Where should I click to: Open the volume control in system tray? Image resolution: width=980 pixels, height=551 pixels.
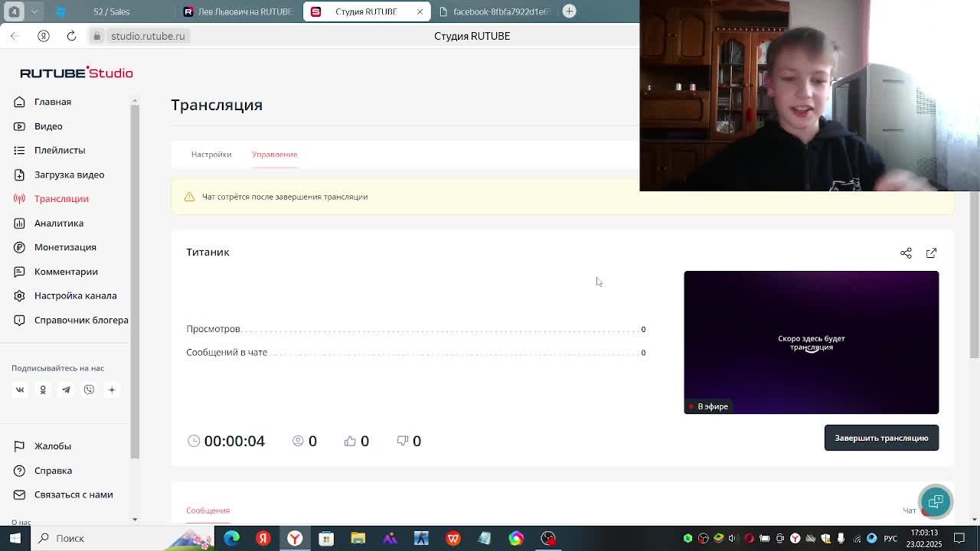coord(733,538)
